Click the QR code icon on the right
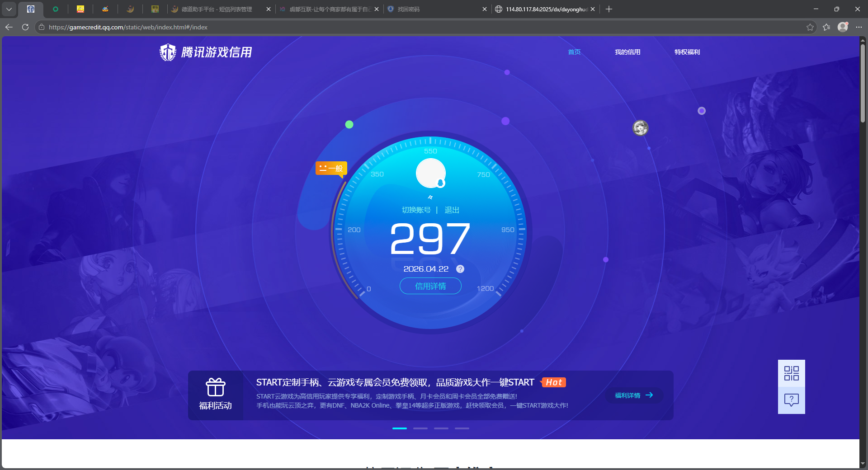Screen dimensions: 868x470 pyautogui.click(x=791, y=374)
